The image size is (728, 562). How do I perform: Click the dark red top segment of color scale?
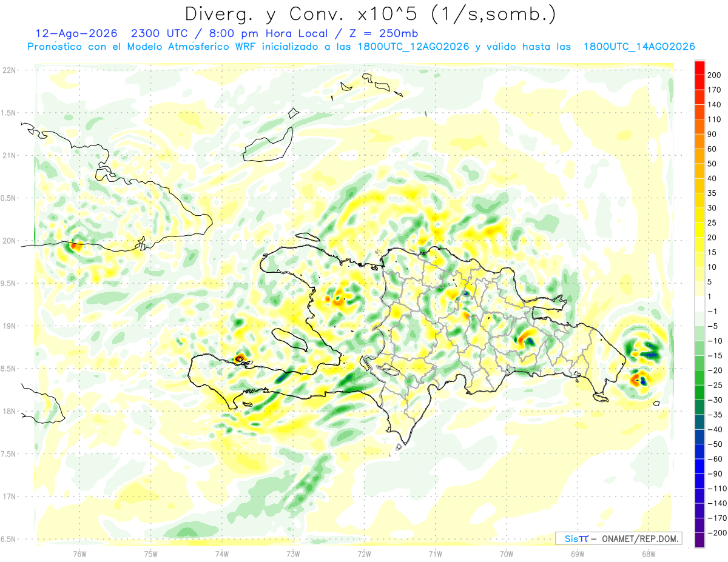pyautogui.click(x=699, y=67)
